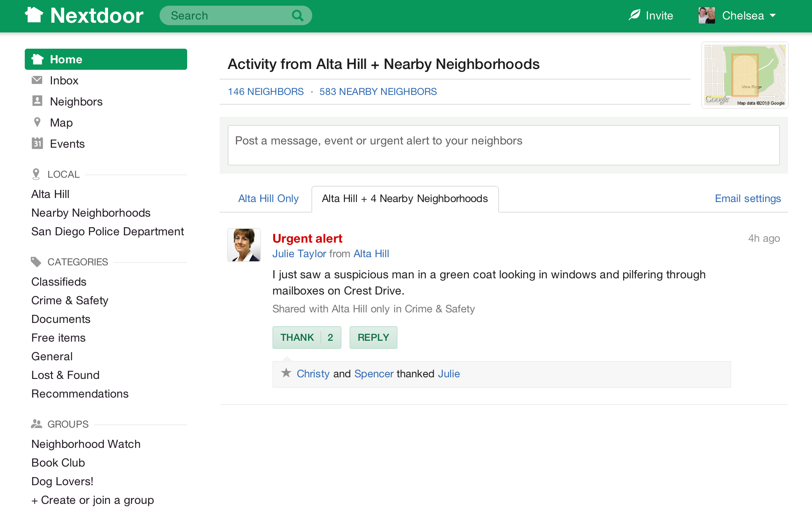
Task: Browse the Classifieds category
Action: (59, 282)
